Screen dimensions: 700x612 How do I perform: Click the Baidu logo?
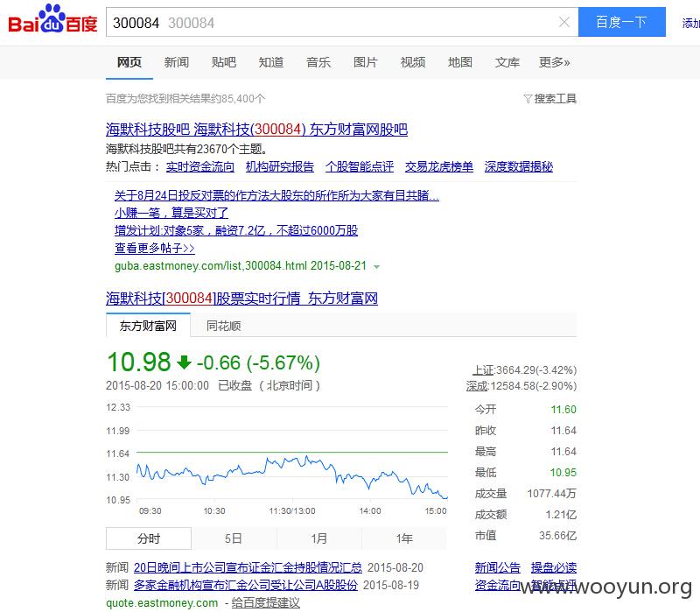coord(52,18)
